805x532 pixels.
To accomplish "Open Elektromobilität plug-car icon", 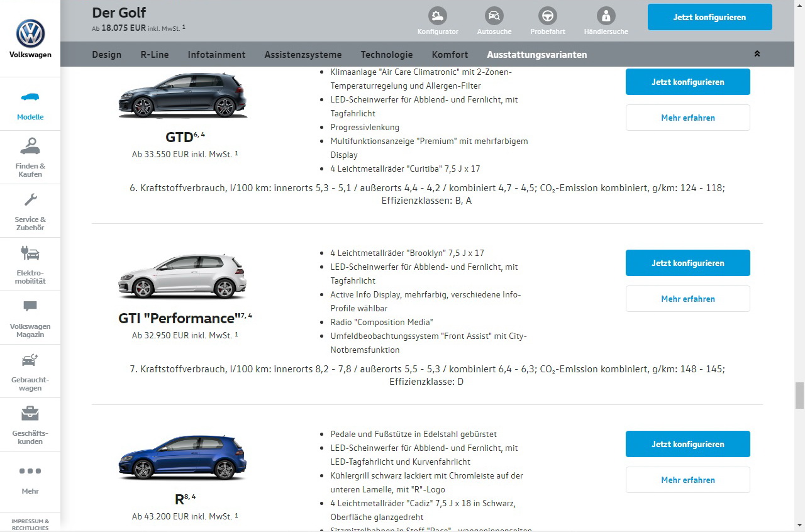I will [x=30, y=253].
